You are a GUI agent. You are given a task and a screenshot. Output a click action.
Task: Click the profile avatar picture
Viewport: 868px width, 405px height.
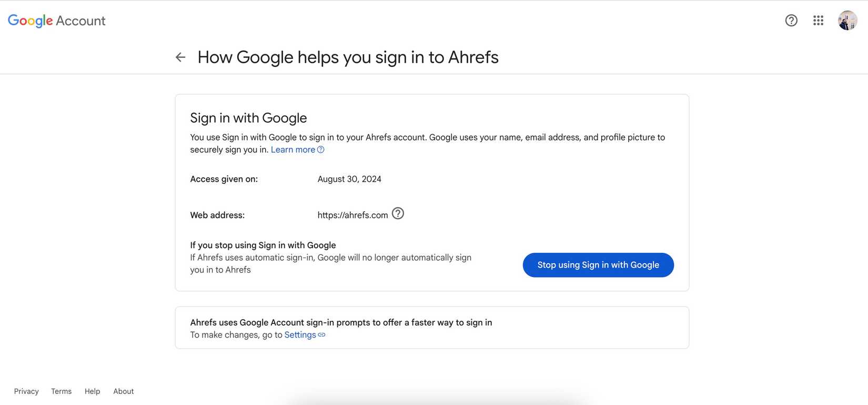847,21
